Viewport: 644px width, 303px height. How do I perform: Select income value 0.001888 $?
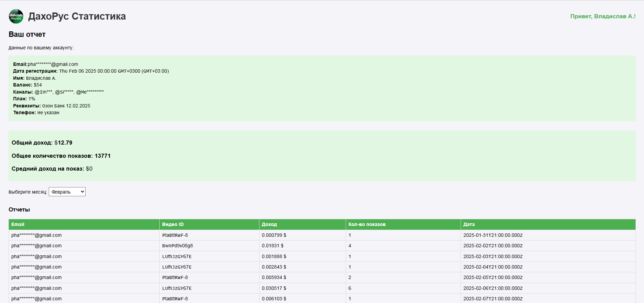point(274,256)
